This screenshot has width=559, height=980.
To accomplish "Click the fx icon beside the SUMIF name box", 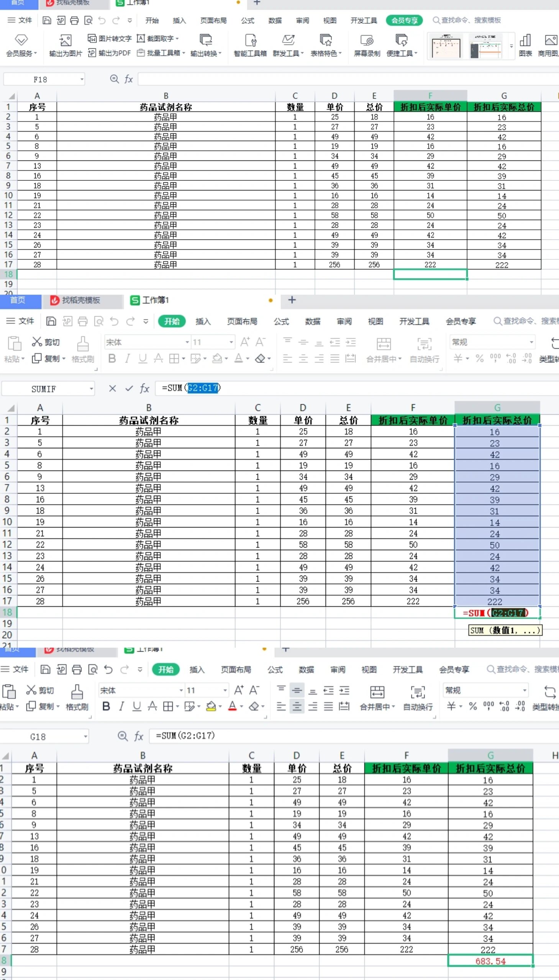I will coord(144,388).
